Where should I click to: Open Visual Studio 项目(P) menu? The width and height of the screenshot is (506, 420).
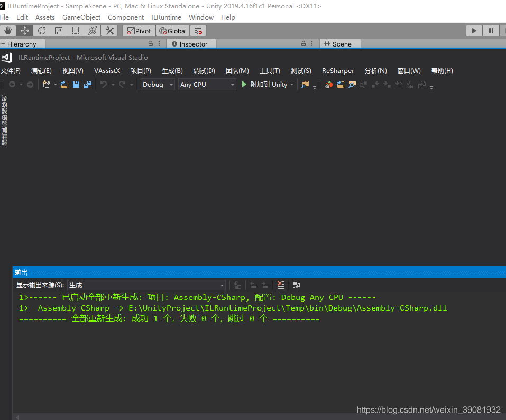[141, 71]
